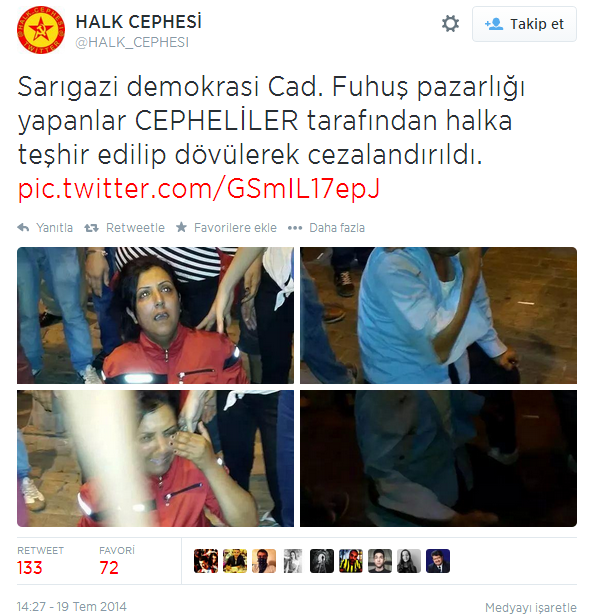
Task: Open the 14:27 - 19 Tem 2014 timestamp
Action: (x=72, y=606)
